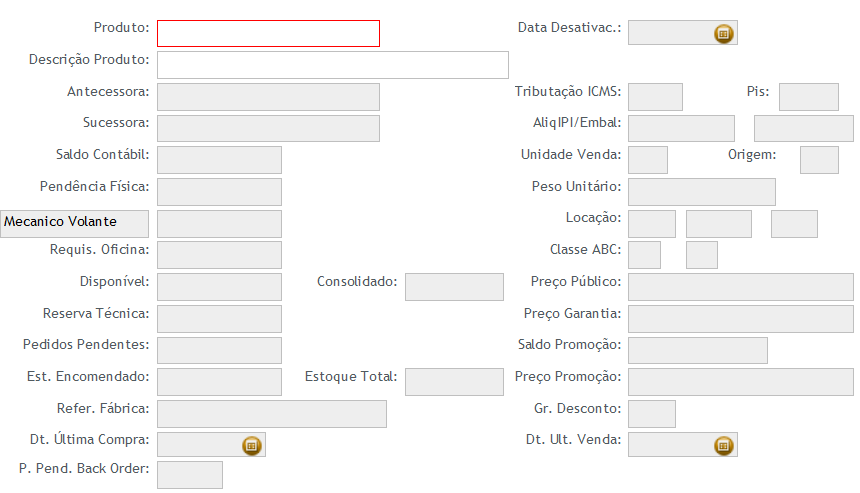Open calendar icon for Dt. Última Compra
Screen dimensions: 860x493
252,445
